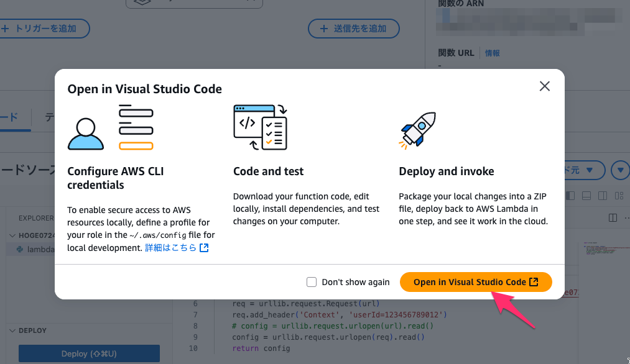Close the Open in Visual Studio Code dialog
The height and width of the screenshot is (364, 630).
click(544, 86)
